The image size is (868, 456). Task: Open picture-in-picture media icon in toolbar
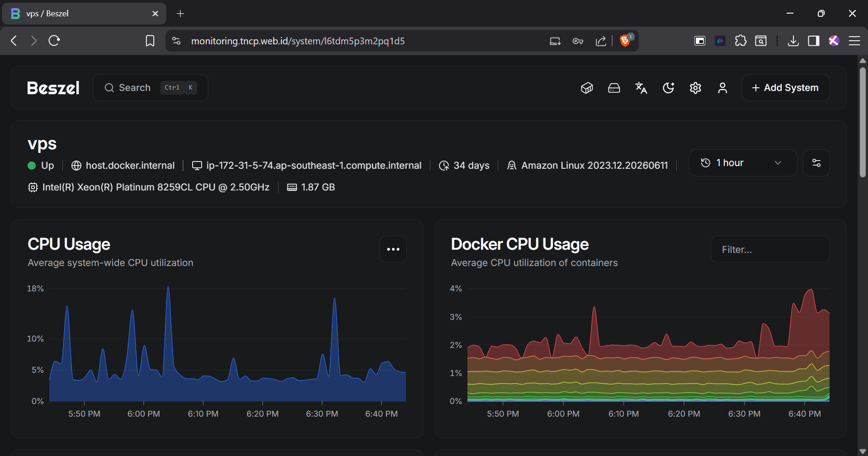tap(700, 41)
